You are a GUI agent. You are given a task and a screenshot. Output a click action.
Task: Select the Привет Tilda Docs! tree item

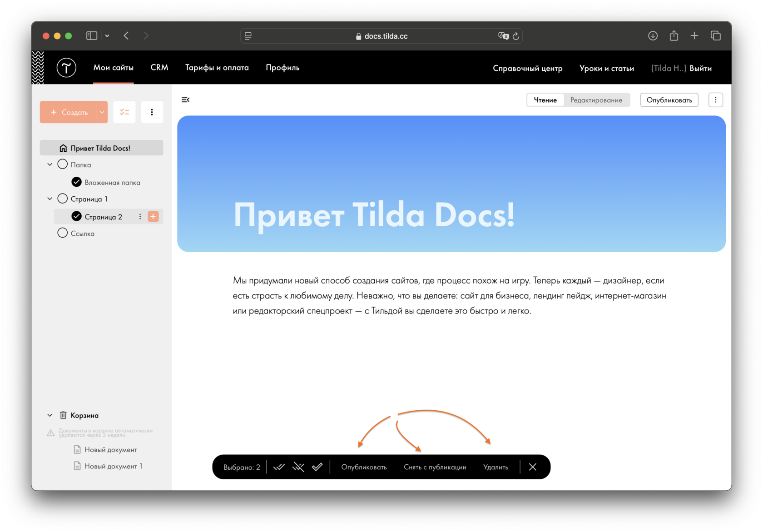102,148
